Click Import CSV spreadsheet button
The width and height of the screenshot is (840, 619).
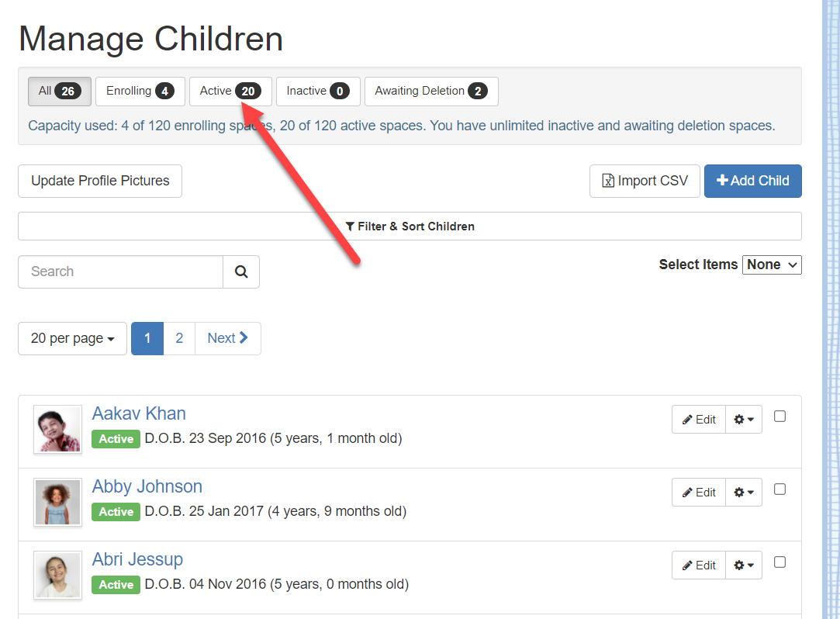tap(645, 181)
